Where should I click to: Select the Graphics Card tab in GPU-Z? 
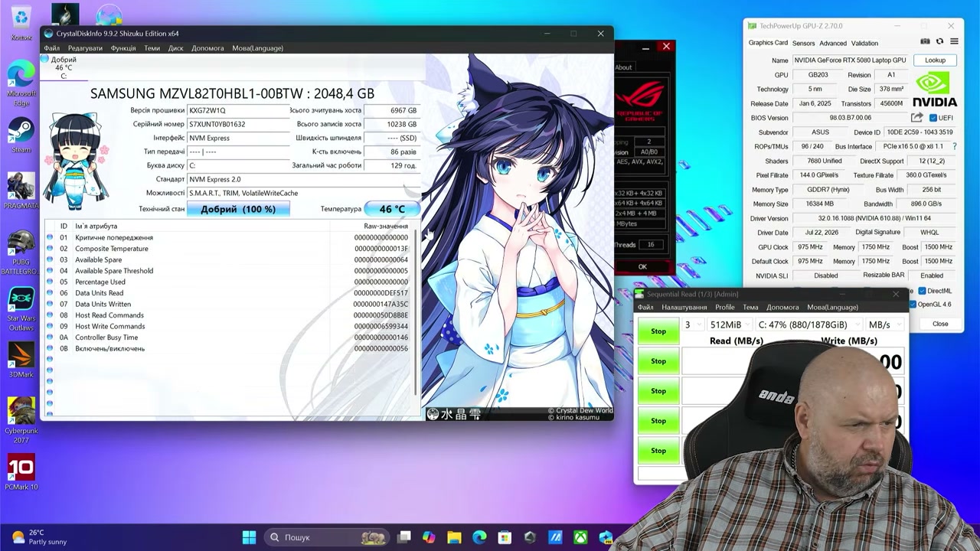(768, 43)
